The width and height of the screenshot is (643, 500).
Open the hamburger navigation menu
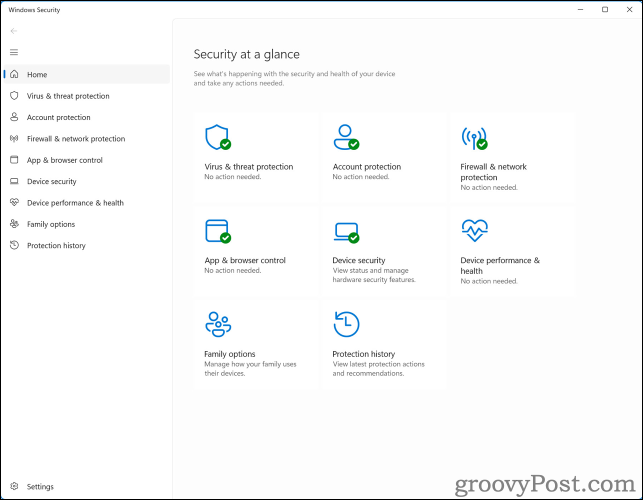tap(14, 52)
